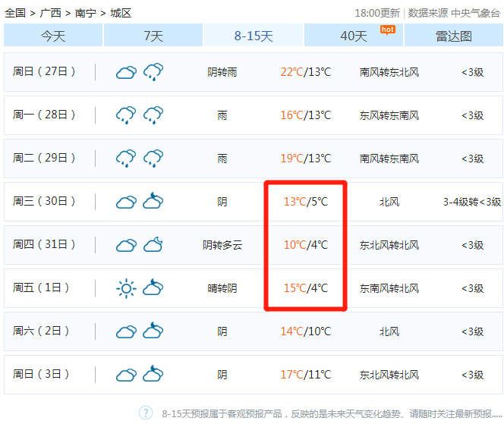The height and width of the screenshot is (424, 504).
Task: Click the 8-15天预报 disclaimer note
Action: [332, 413]
